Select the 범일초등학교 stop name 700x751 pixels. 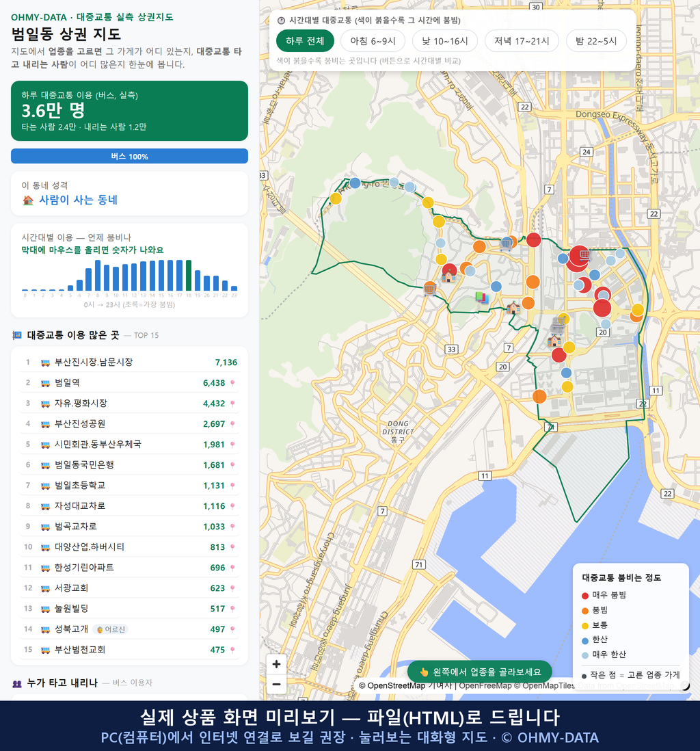tap(80, 486)
